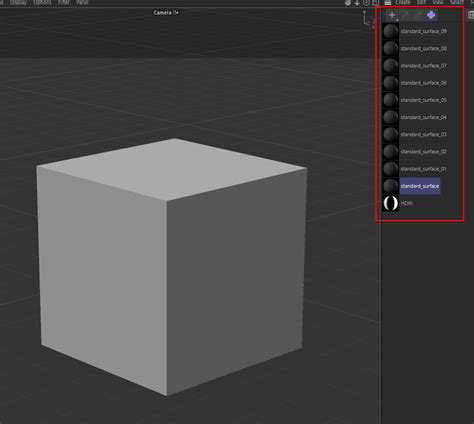The height and width of the screenshot is (424, 474).
Task: Click the hamburger menu icon above materials
Action: pos(388,3)
